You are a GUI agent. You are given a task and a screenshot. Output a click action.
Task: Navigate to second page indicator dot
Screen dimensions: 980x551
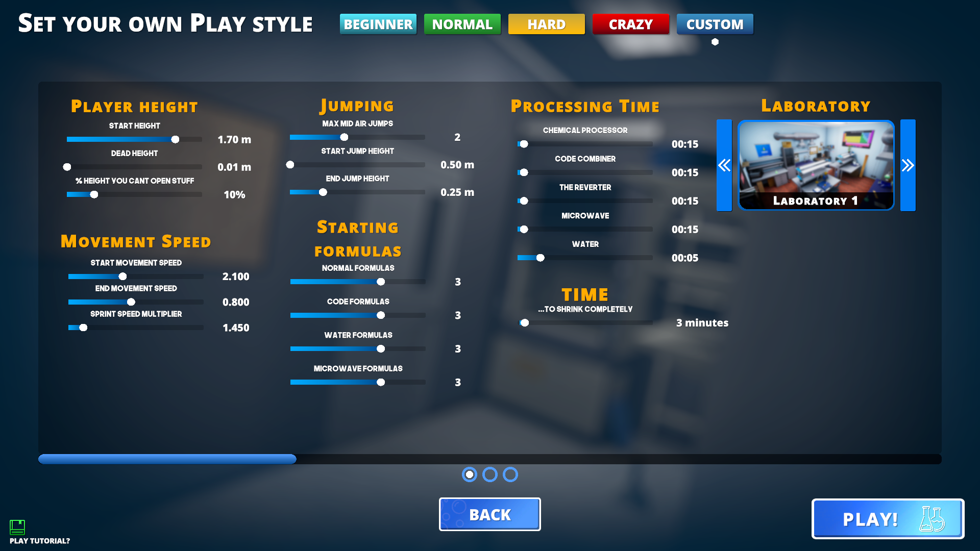pos(490,475)
